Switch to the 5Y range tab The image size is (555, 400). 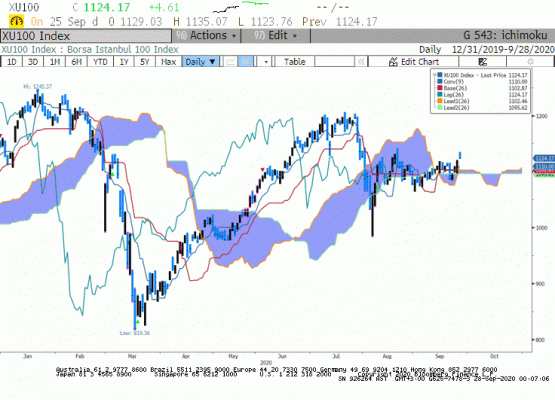[x=145, y=62]
